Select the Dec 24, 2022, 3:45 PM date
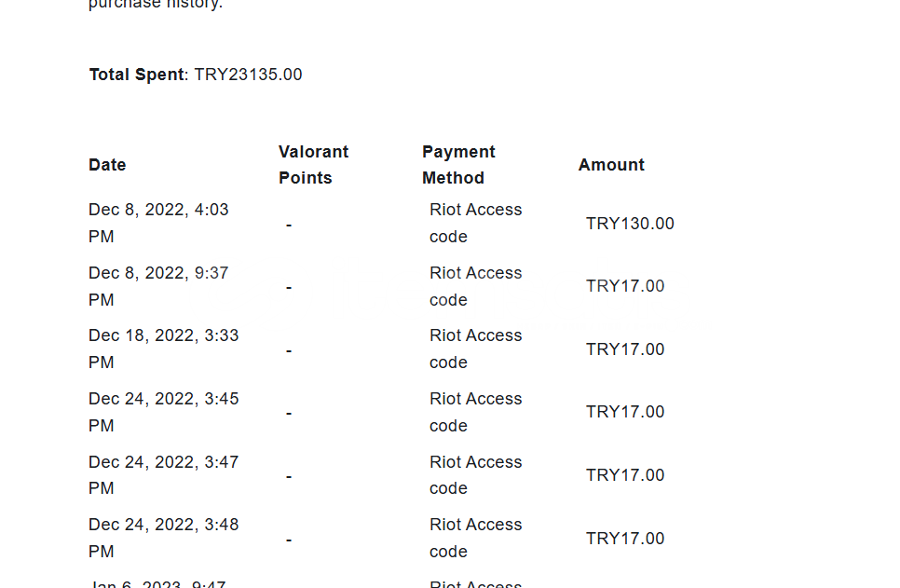Viewport: 900px width, 588px height. point(163,412)
